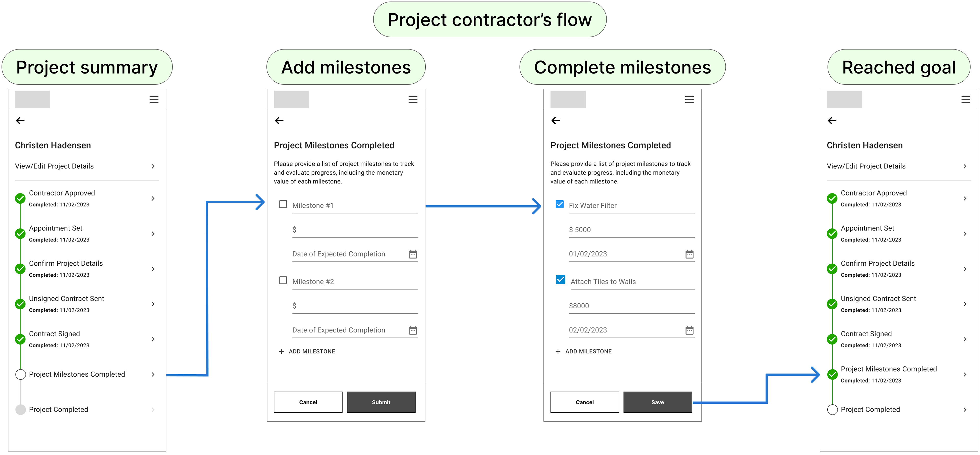Click plus icon next to ADD MILESTONE on Complete milestones screen
Screen dimensions: 980x455
coord(558,352)
